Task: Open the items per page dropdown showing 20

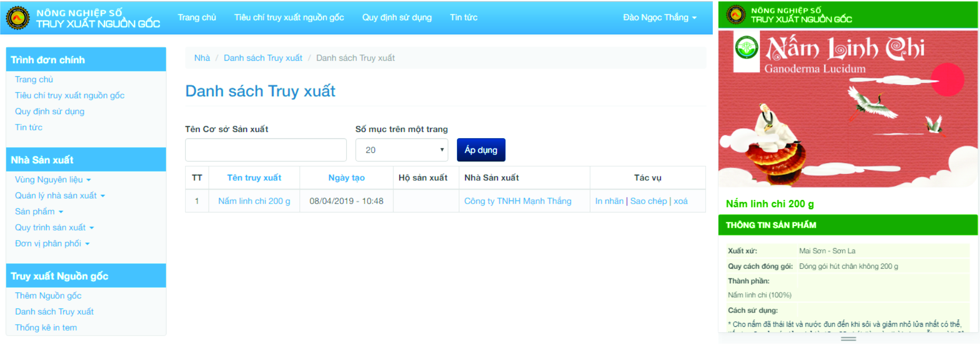Action: pyautogui.click(x=402, y=150)
